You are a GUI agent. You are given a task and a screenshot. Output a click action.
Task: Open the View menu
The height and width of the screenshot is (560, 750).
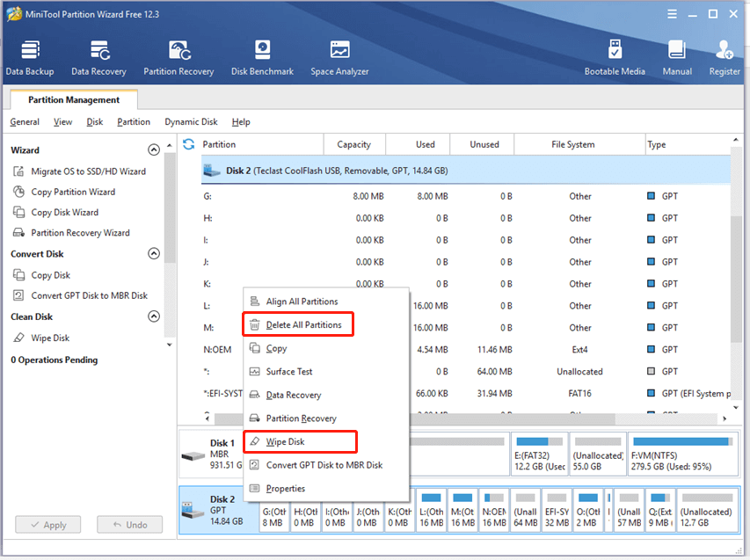coord(62,122)
